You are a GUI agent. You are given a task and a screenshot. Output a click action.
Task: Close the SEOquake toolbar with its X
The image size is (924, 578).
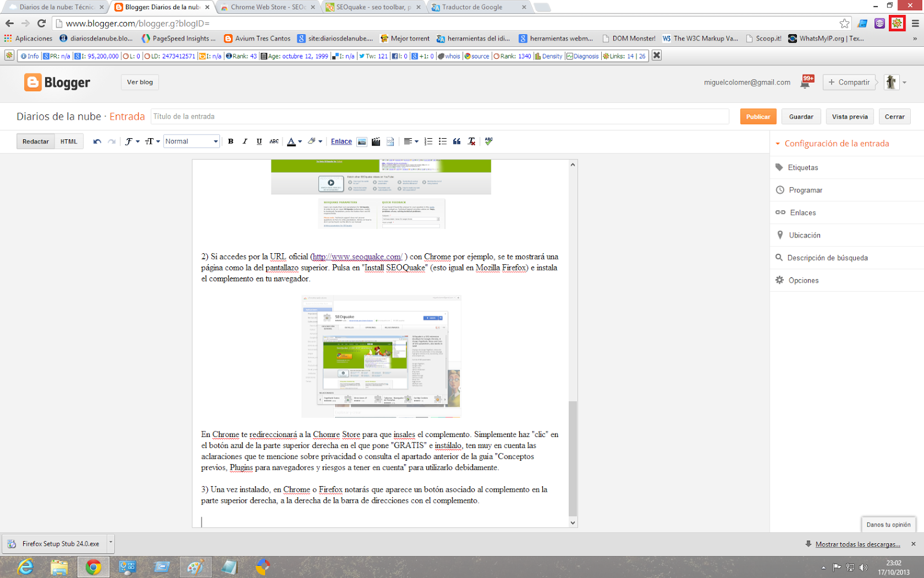[657, 55]
